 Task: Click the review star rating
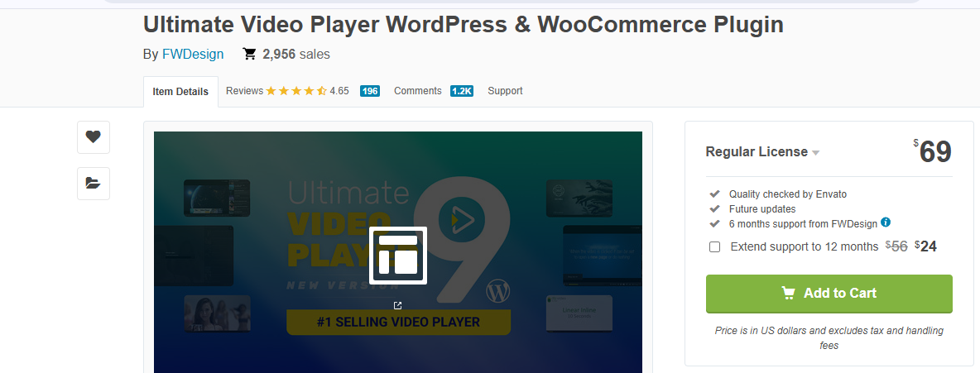[296, 91]
